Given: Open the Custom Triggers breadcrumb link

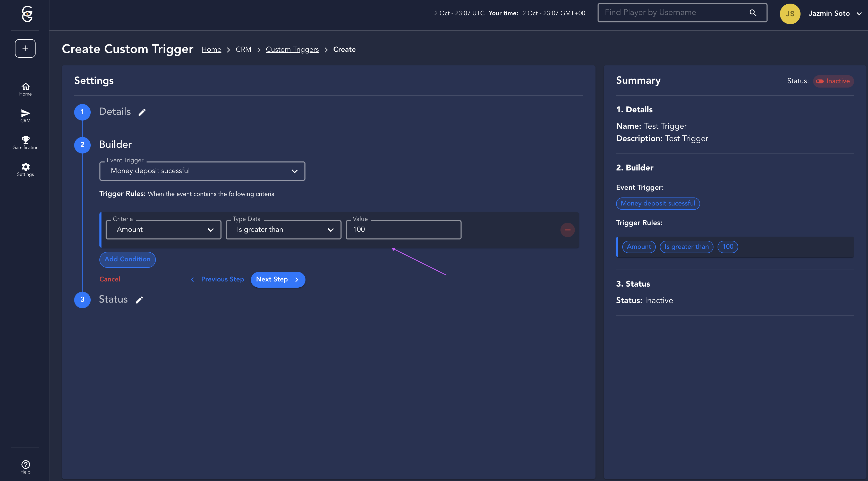Looking at the screenshot, I should (x=292, y=49).
